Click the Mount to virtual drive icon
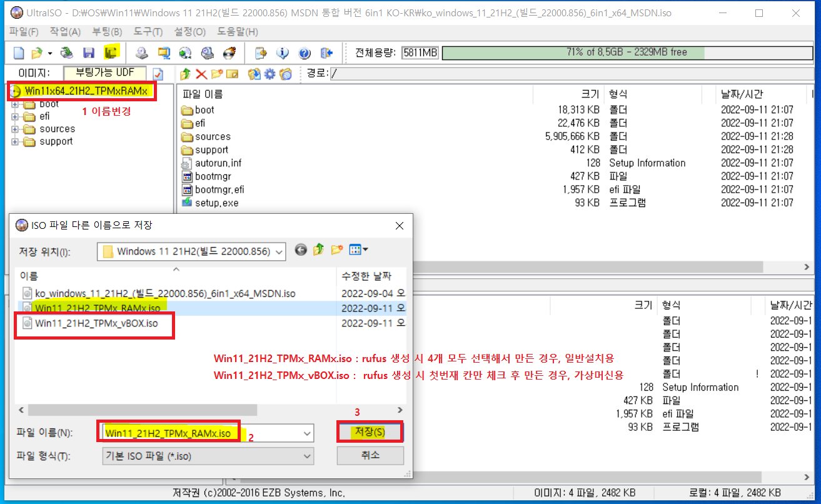The image size is (821, 504). tap(207, 53)
